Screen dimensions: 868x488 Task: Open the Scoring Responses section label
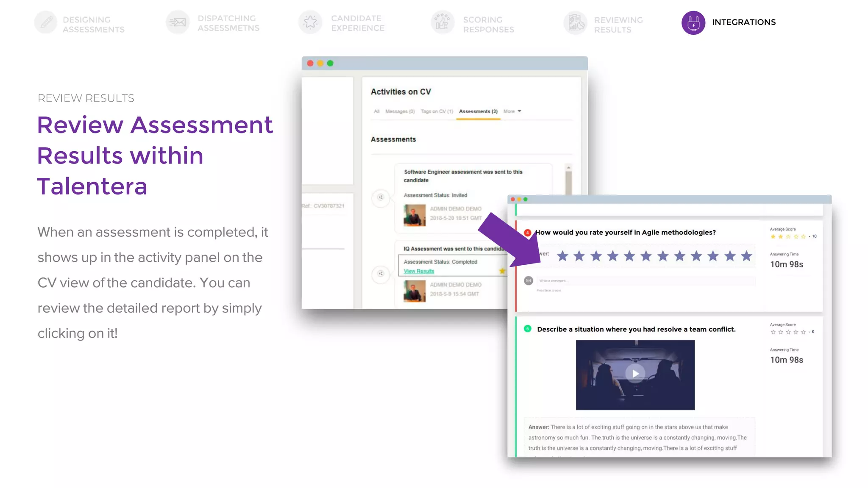[x=489, y=25]
